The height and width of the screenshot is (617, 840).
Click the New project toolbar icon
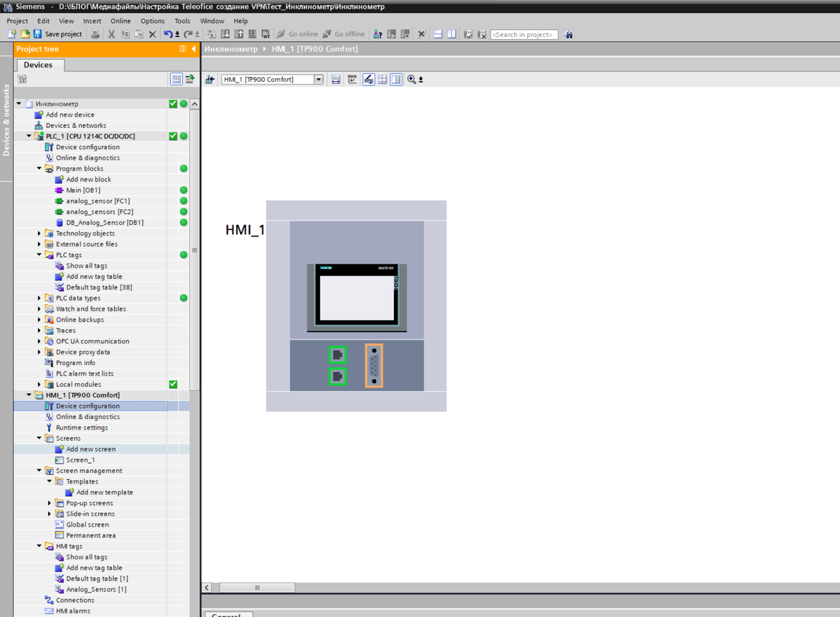pyautogui.click(x=12, y=34)
